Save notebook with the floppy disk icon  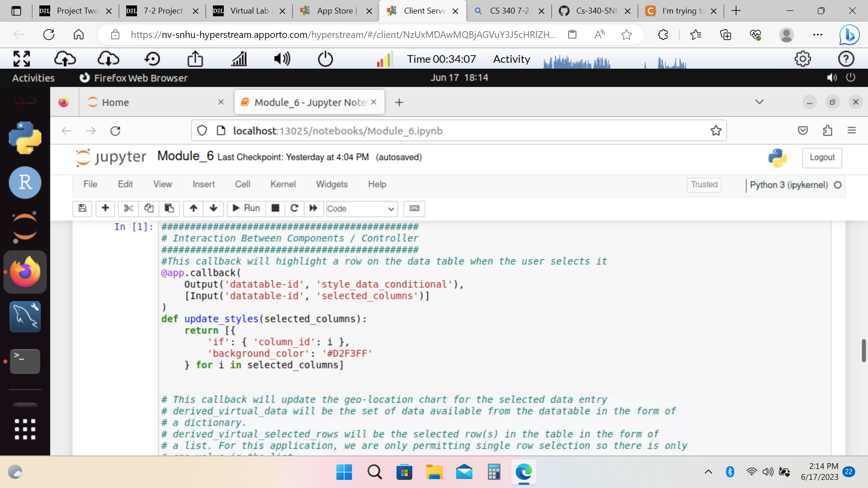(x=82, y=208)
